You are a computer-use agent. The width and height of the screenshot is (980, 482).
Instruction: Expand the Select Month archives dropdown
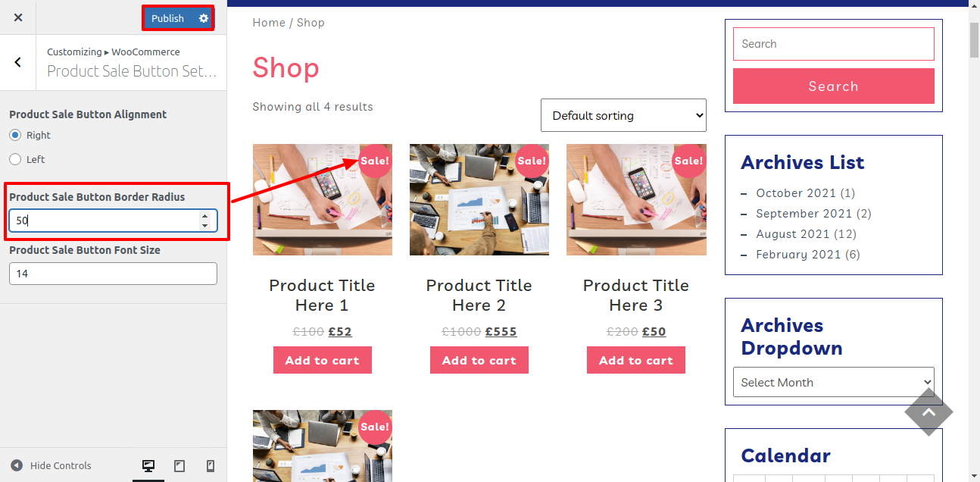click(834, 382)
